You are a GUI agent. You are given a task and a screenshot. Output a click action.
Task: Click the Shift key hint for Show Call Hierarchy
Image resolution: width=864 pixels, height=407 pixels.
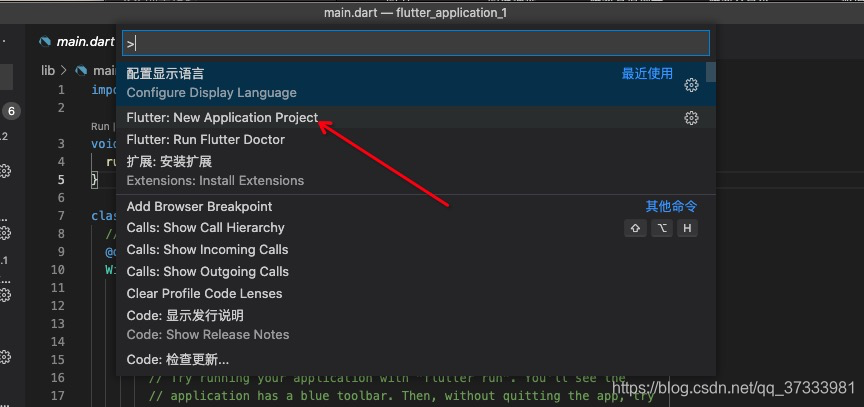pos(635,228)
